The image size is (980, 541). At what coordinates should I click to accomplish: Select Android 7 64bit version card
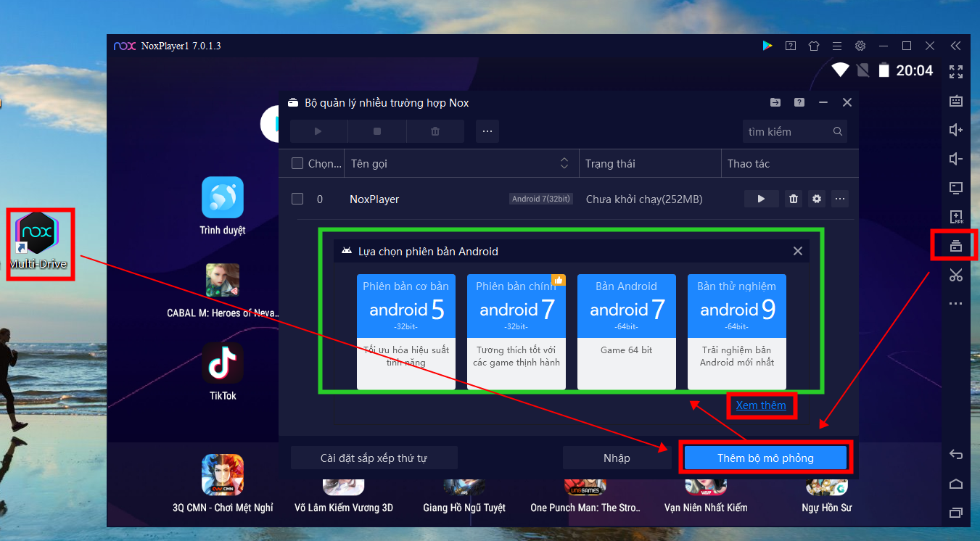(627, 331)
